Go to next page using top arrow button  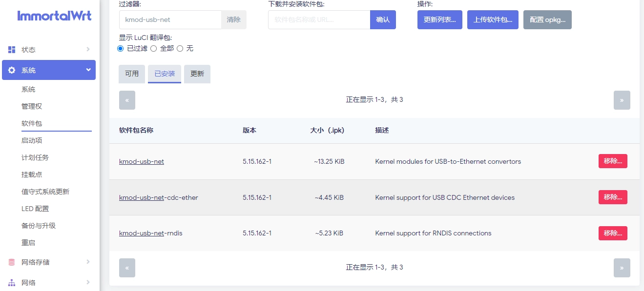(x=622, y=100)
